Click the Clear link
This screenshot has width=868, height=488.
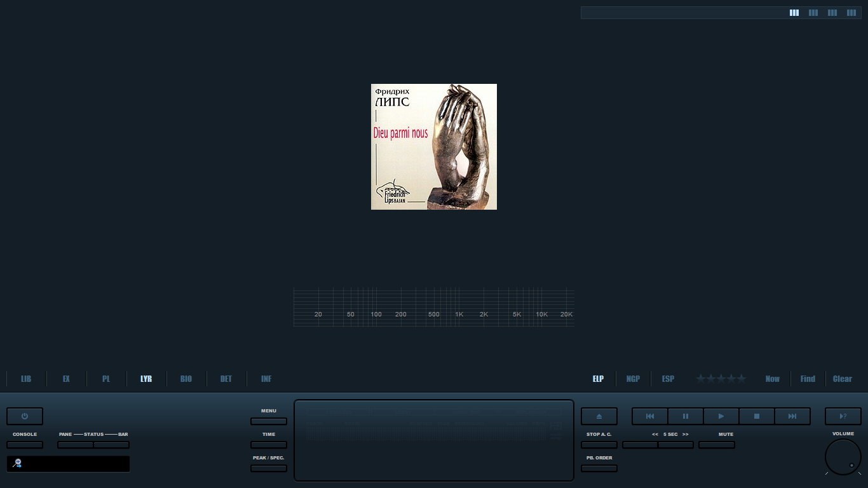click(x=843, y=379)
